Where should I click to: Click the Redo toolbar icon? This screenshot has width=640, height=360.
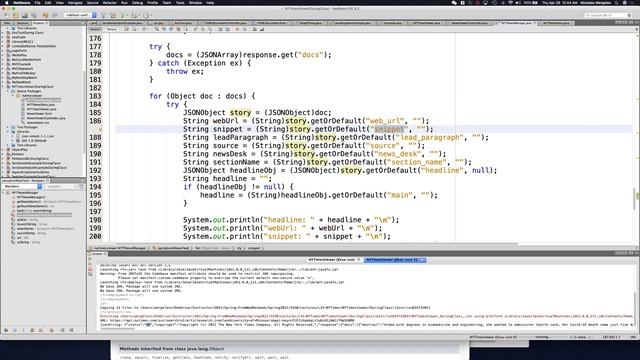tap(54, 15)
